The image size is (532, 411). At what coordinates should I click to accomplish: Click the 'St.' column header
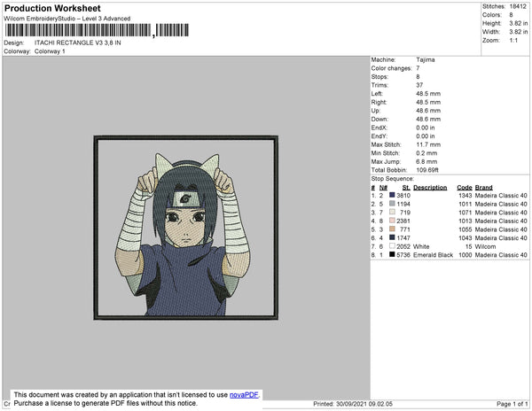[406, 188]
